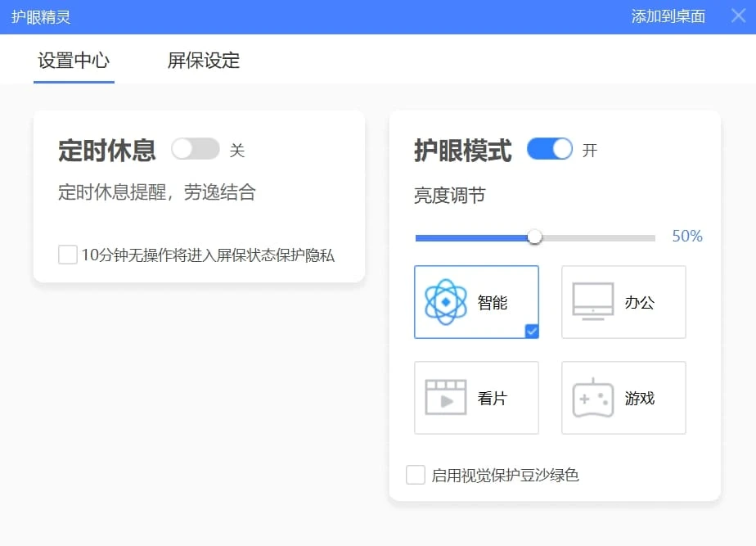The image size is (756, 546).
Task: Close the 护眼精灵 window
Action: (x=738, y=16)
